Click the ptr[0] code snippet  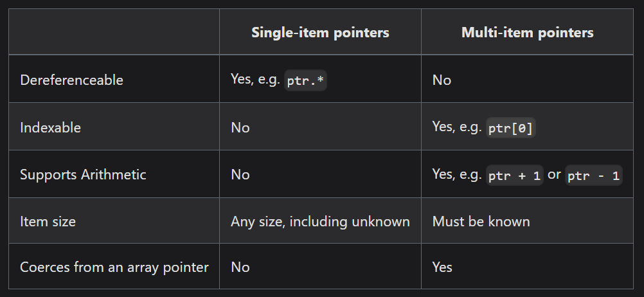(x=511, y=128)
